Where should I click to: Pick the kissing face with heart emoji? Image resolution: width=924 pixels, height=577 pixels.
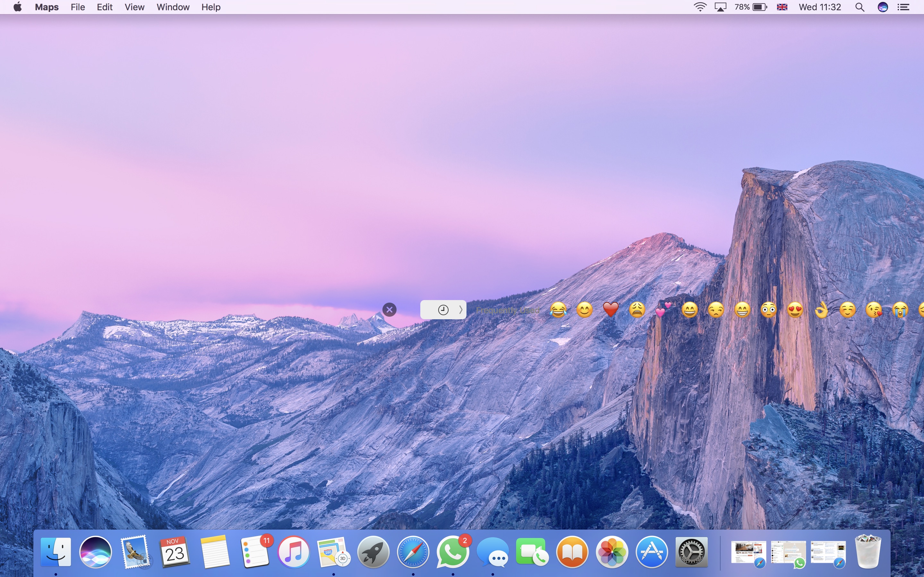(874, 310)
